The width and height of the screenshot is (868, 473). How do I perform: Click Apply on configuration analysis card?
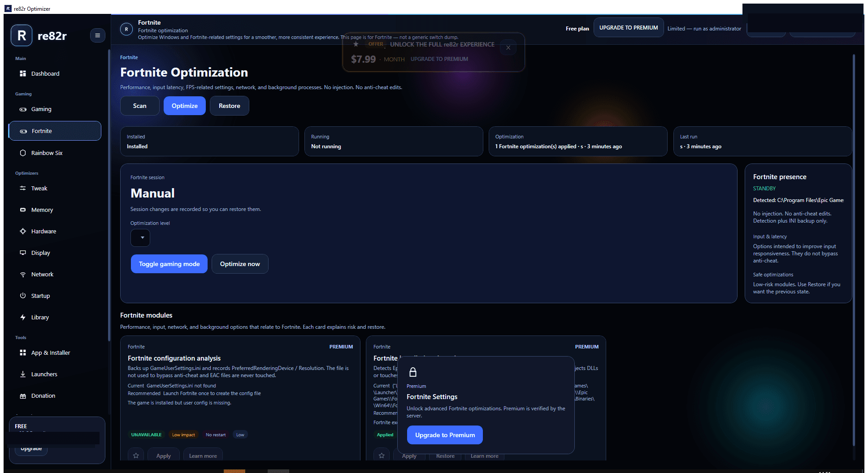coord(164,455)
